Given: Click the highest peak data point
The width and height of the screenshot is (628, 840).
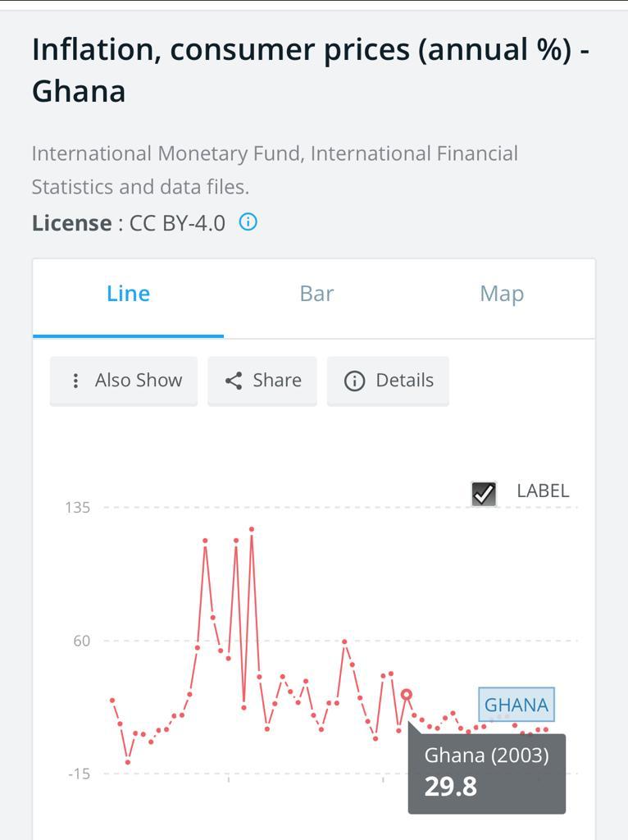Looking at the screenshot, I should [x=252, y=529].
